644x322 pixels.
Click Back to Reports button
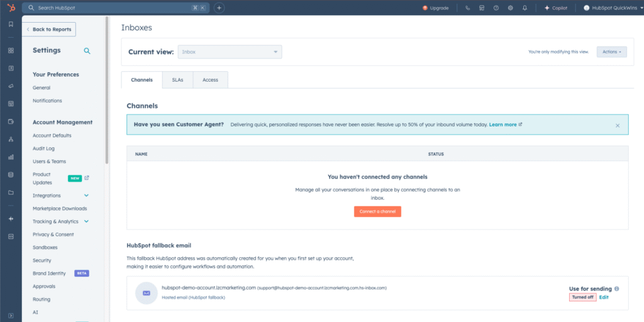tap(49, 30)
